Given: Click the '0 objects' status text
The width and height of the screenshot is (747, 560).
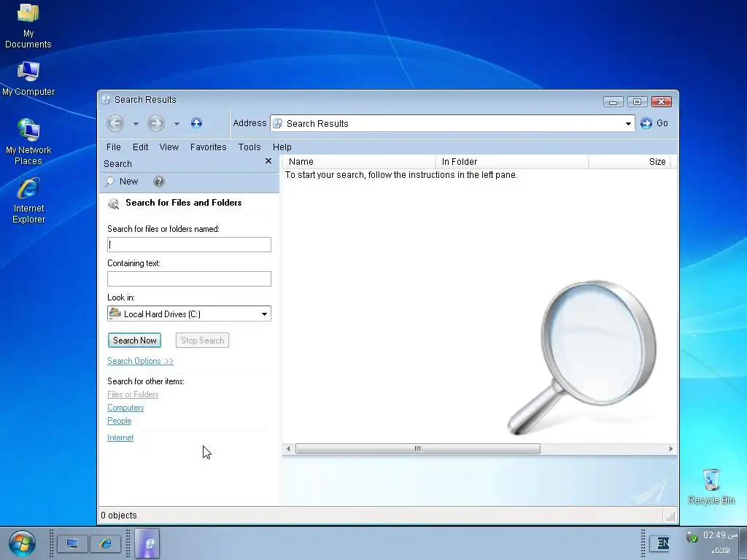Looking at the screenshot, I should [x=119, y=516].
